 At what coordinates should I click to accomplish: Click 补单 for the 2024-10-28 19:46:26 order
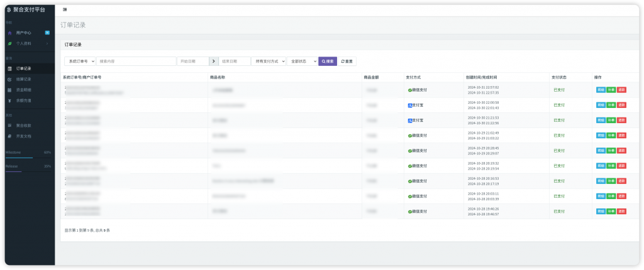[x=611, y=212]
